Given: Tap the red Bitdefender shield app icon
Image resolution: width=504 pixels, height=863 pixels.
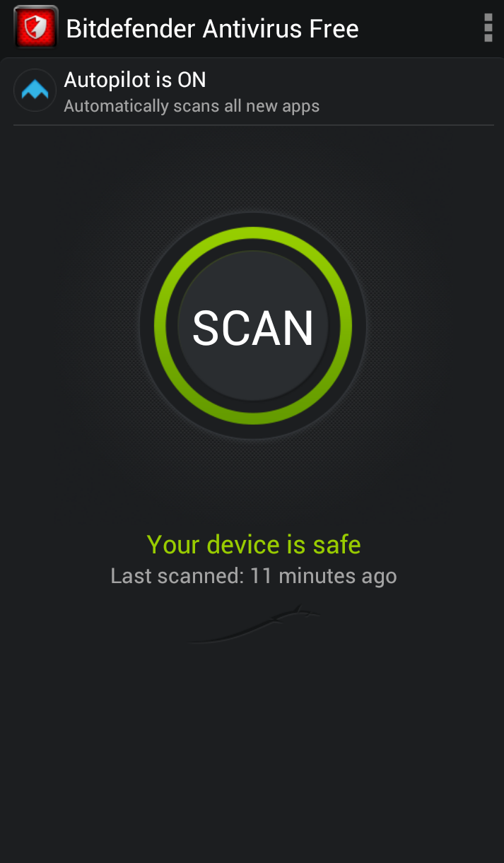Looking at the screenshot, I should (35, 27).
